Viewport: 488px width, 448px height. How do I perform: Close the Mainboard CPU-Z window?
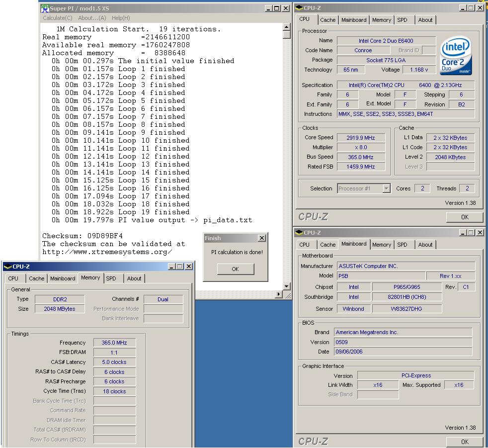(480, 233)
